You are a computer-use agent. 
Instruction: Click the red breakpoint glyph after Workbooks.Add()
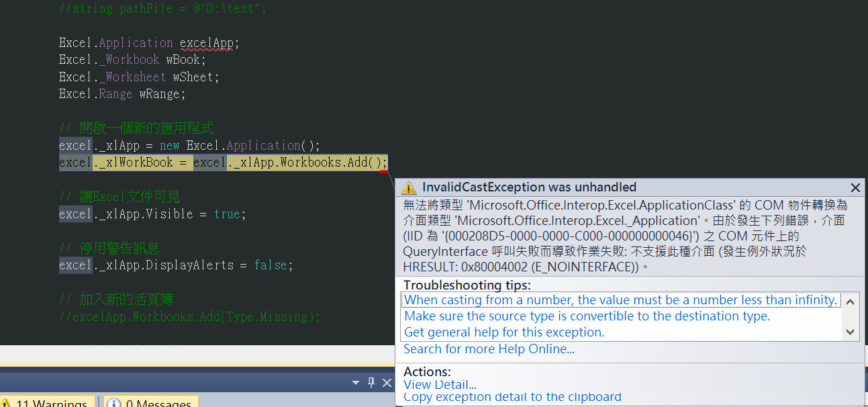(383, 172)
